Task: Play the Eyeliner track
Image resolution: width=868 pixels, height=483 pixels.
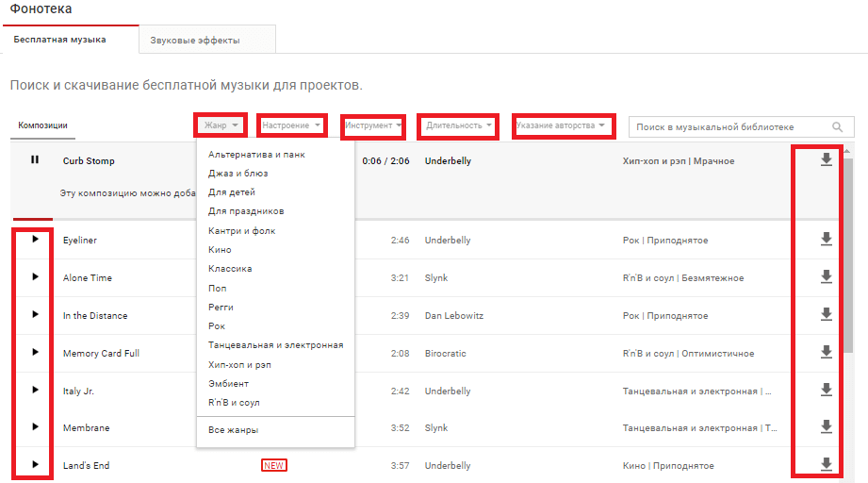Action: [35, 240]
